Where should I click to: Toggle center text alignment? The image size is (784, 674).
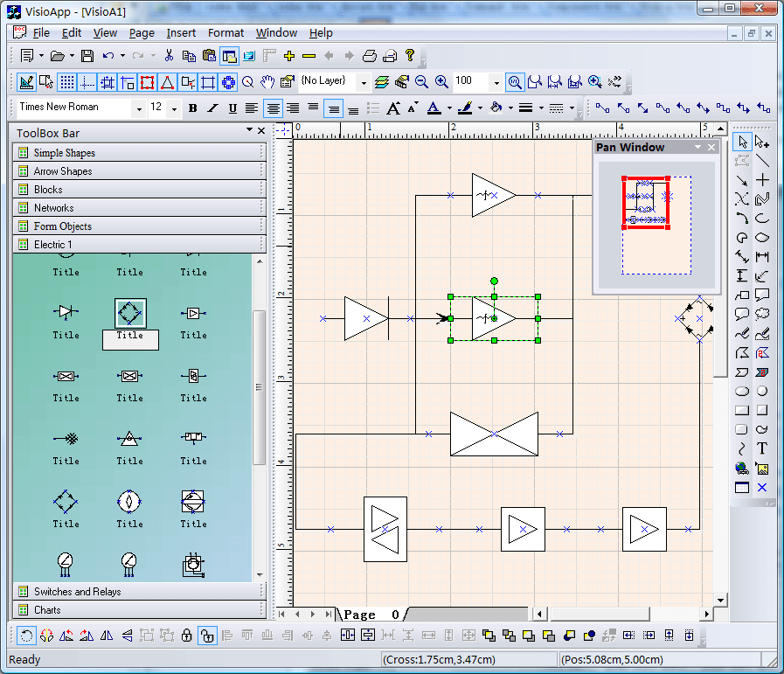(x=273, y=108)
